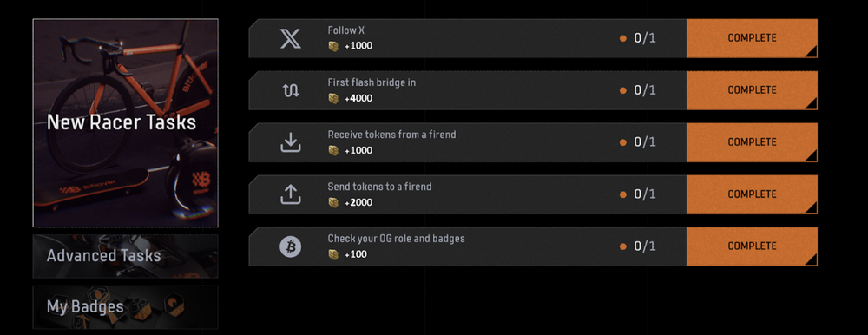This screenshot has height=335, width=868.
Task: Complete the Send tokens task
Action: coord(752,194)
